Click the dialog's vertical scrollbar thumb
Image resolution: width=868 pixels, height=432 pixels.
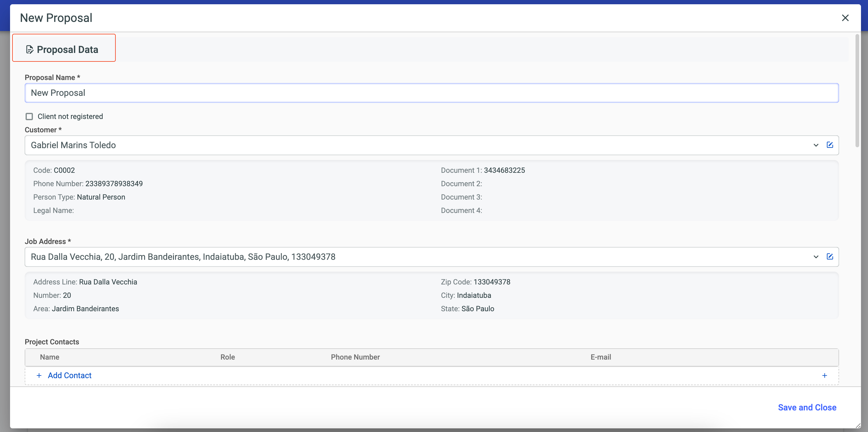857,91
